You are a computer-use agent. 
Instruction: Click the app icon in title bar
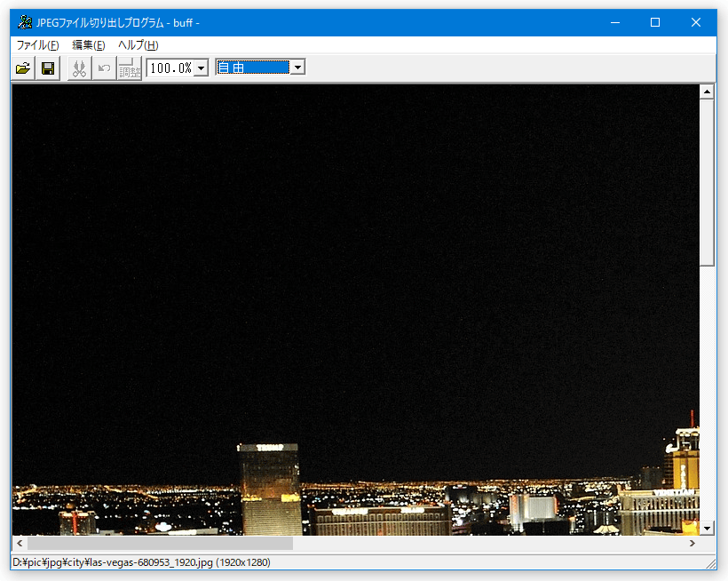click(25, 22)
